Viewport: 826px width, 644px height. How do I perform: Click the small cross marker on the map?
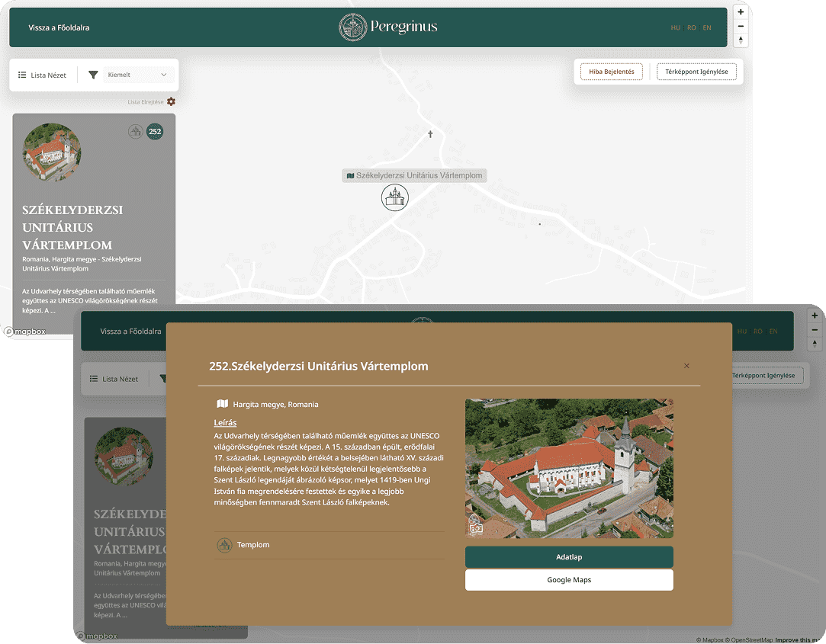(x=430, y=134)
